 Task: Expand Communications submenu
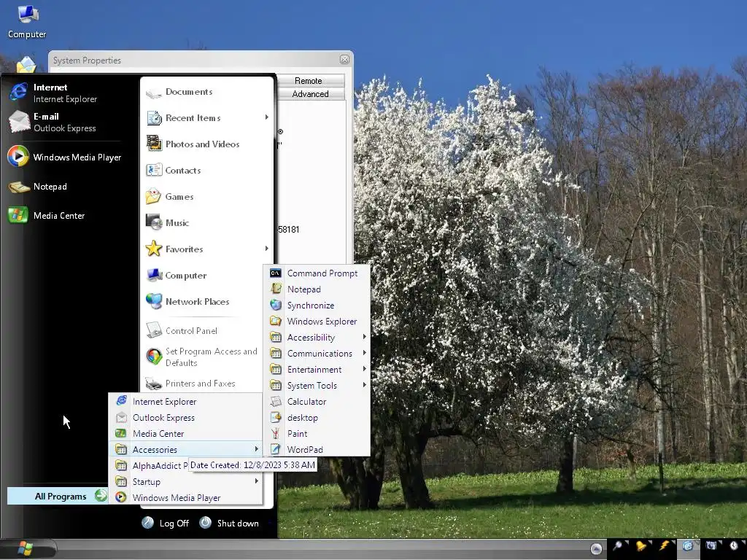tap(317, 354)
